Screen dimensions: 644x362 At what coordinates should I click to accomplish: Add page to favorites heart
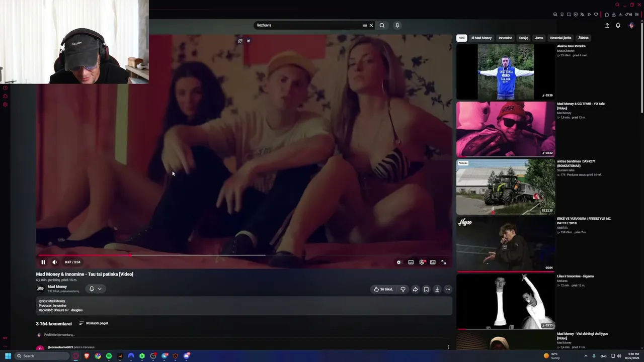(596, 15)
